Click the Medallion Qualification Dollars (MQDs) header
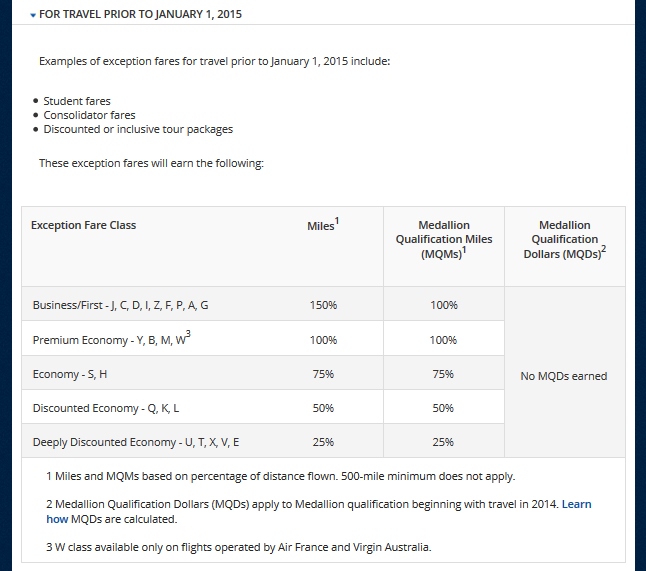Screen dimensions: 646x571 coord(564,240)
